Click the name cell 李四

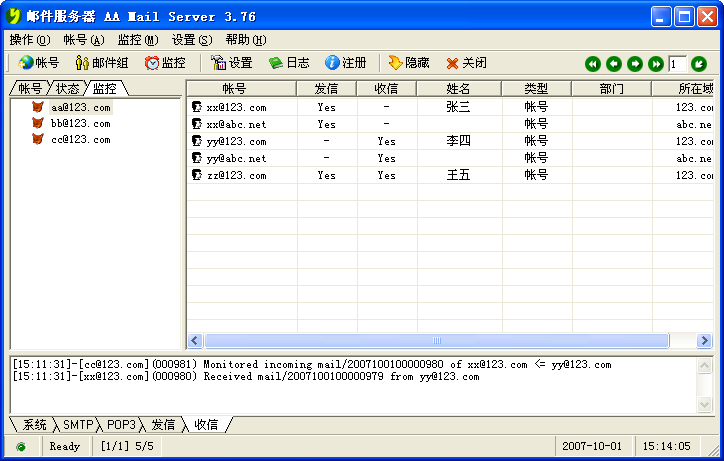tap(458, 141)
